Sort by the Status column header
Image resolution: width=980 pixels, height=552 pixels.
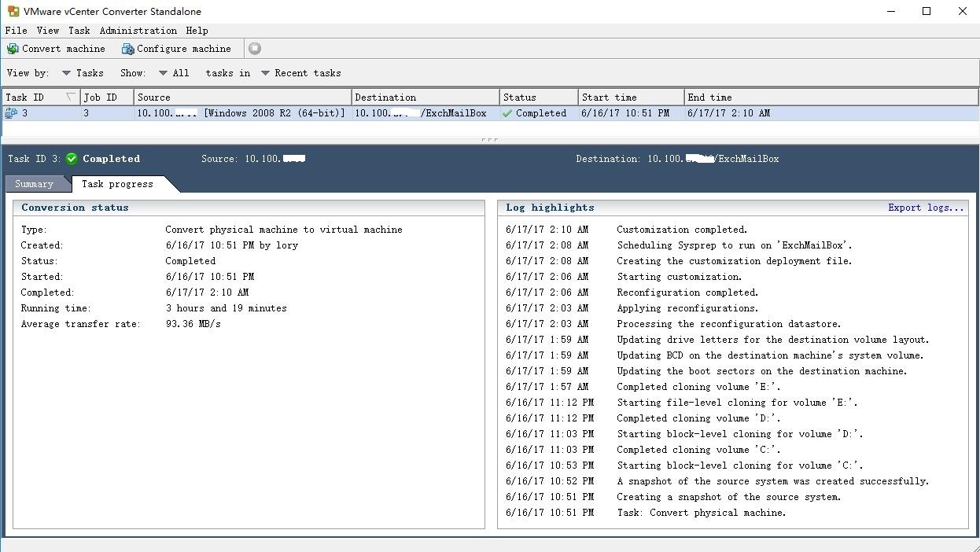pos(539,98)
